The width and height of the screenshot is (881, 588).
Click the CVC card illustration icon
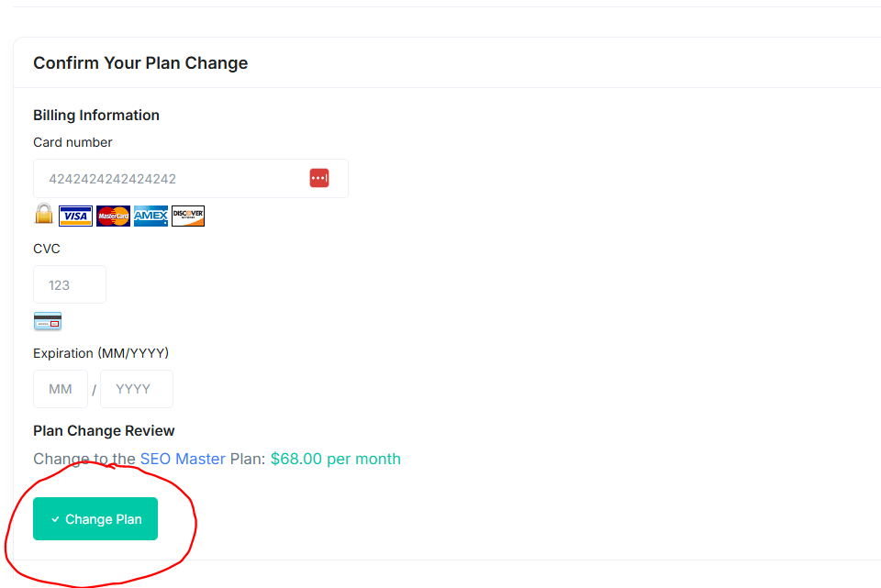coord(47,321)
